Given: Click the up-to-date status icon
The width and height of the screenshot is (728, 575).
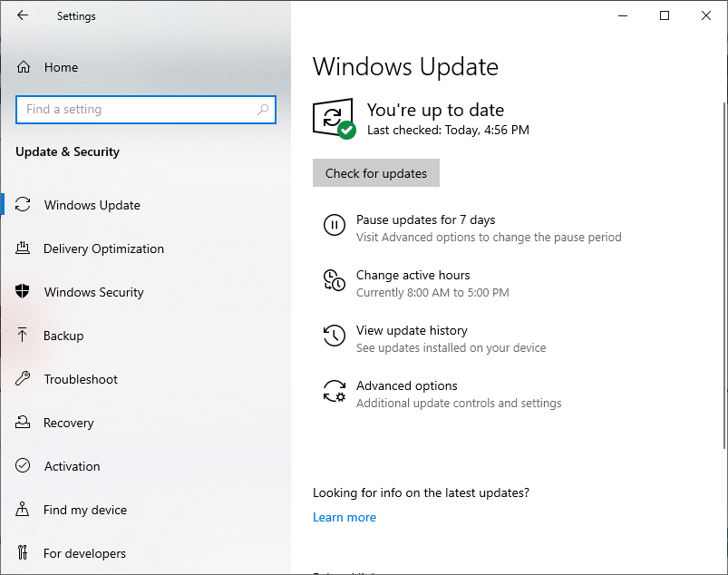Looking at the screenshot, I should [335, 119].
